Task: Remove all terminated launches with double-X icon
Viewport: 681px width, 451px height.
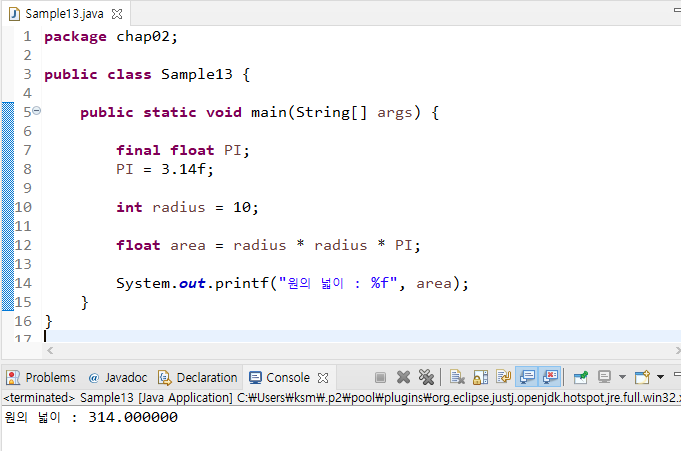Action: (426, 378)
